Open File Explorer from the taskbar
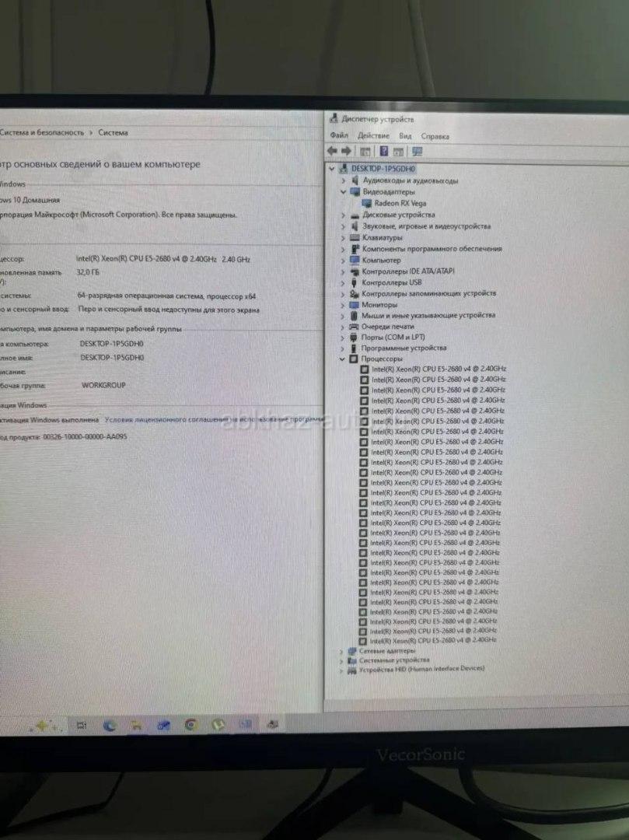This screenshot has width=629, height=840. point(136,726)
